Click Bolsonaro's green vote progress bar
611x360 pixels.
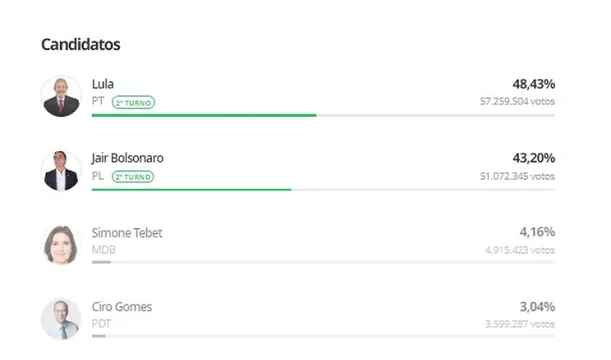[191, 190]
